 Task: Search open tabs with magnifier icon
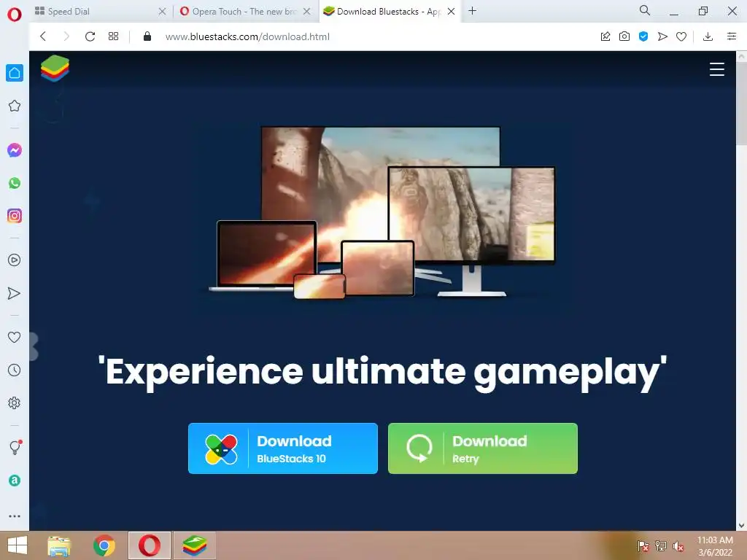(645, 10)
